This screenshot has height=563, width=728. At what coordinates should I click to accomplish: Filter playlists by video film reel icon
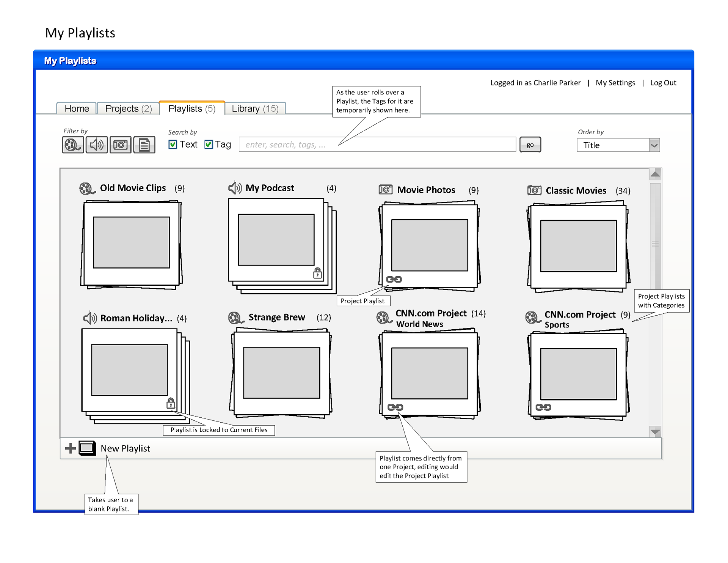[x=72, y=145]
